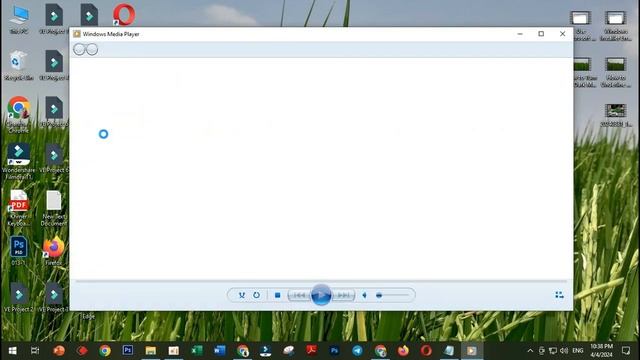Open Opera from the taskbar
This screenshot has height=360, width=640.
pyautogui.click(x=426, y=351)
